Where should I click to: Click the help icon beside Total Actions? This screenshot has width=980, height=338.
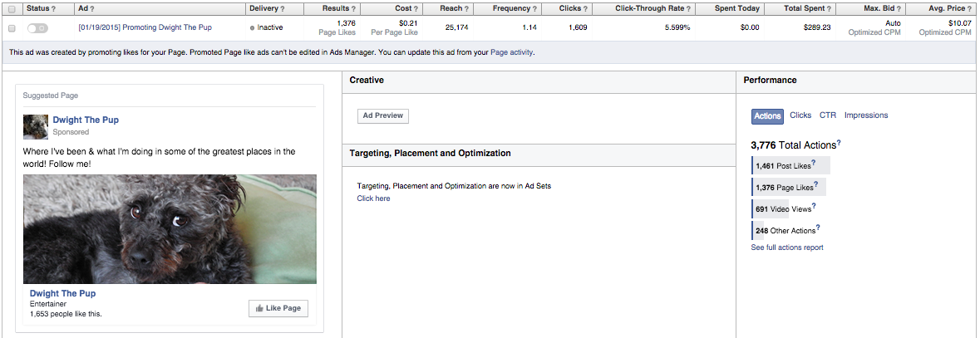coord(839,144)
